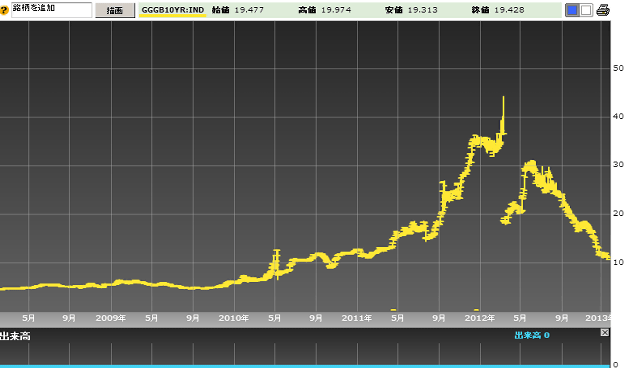
Task: Focus the 銘柄を追加 ticker input field
Action: [x=51, y=10]
